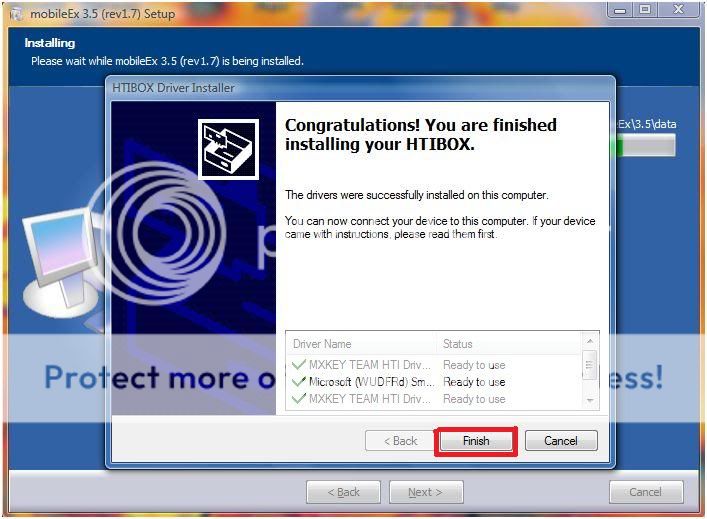Maximize the mobileEx Setup window
The height and width of the screenshot is (519, 707).
point(646,10)
